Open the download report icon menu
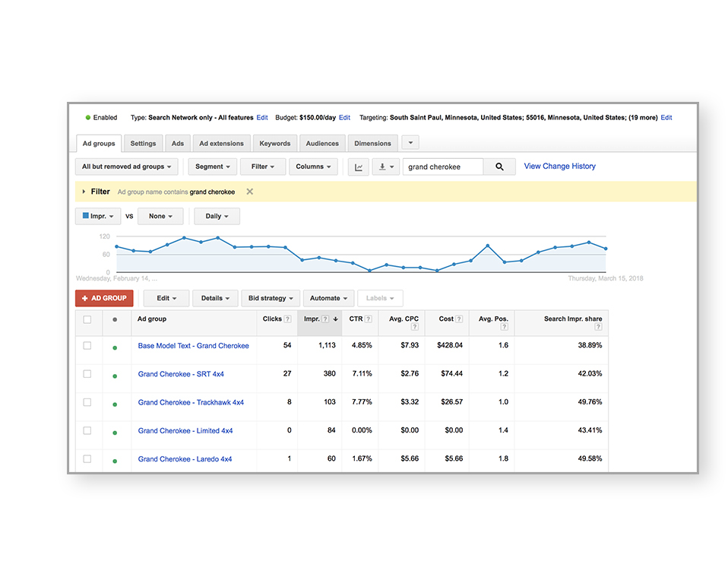The height and width of the screenshot is (574, 728). (386, 166)
